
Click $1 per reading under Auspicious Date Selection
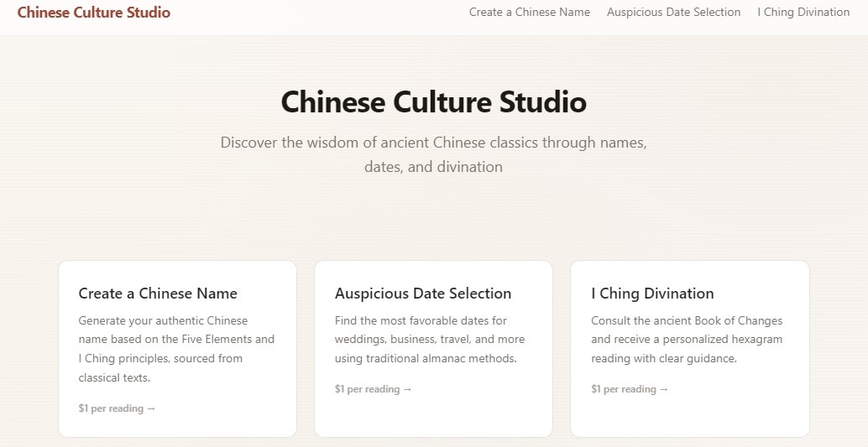[373, 389]
